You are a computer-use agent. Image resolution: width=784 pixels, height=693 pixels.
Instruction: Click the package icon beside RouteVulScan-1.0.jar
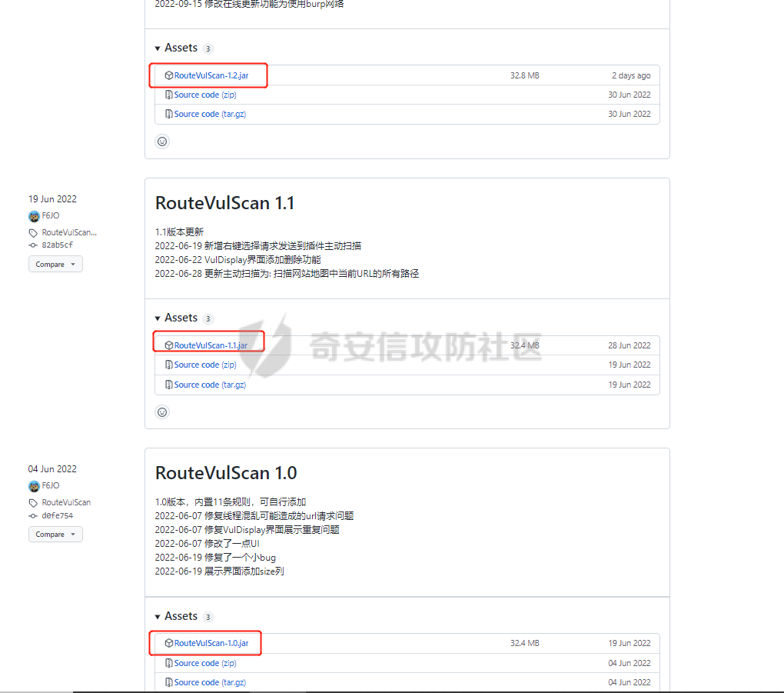[169, 643]
